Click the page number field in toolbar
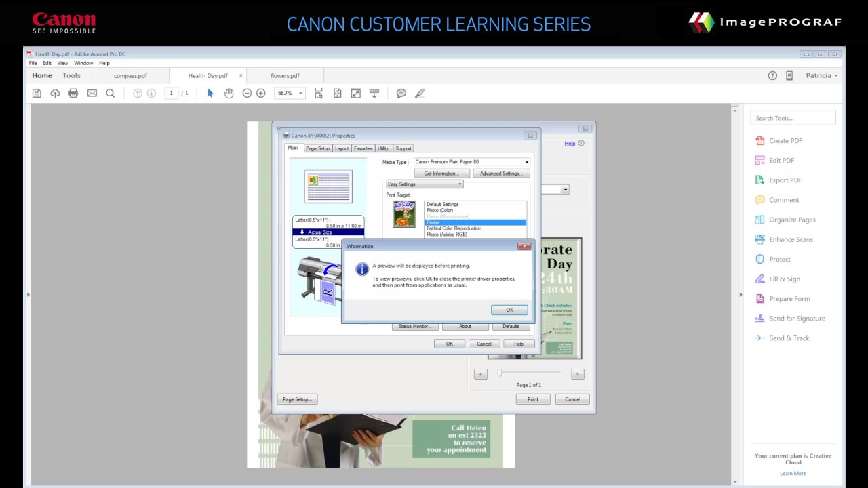868x488 pixels. point(172,93)
